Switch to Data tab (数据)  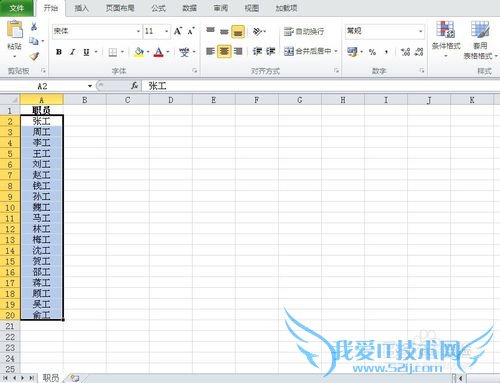189,8
